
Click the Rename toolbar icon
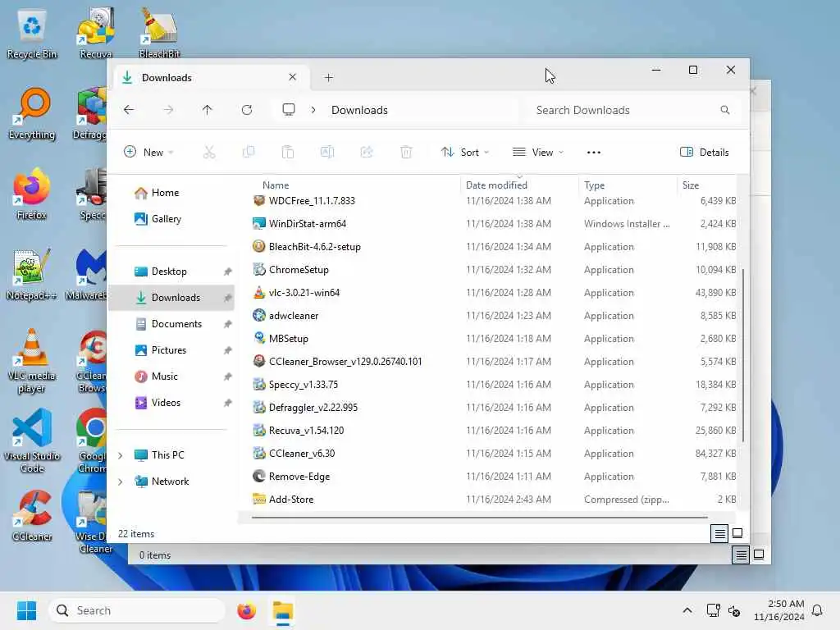tap(327, 152)
